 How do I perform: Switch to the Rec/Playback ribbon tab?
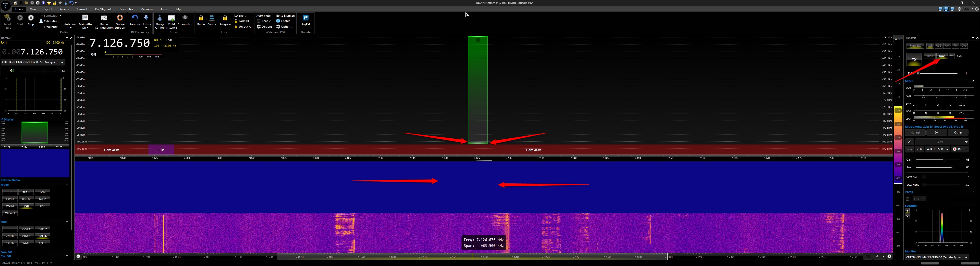tap(103, 9)
